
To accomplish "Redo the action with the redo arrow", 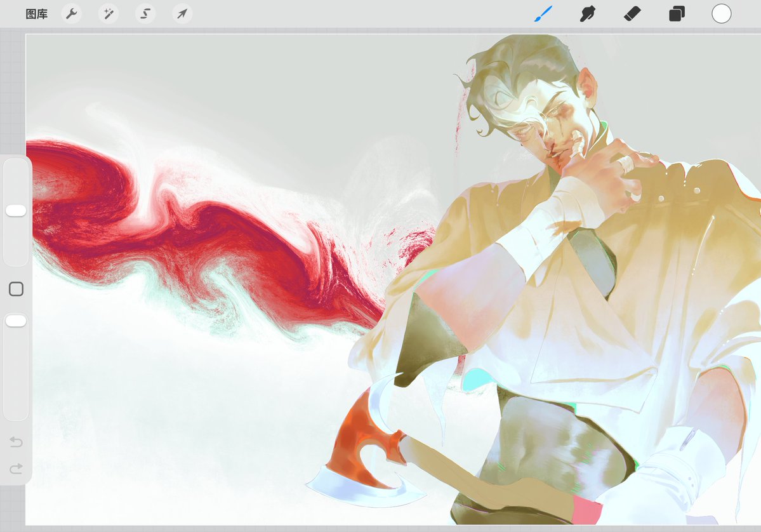I will (16, 469).
